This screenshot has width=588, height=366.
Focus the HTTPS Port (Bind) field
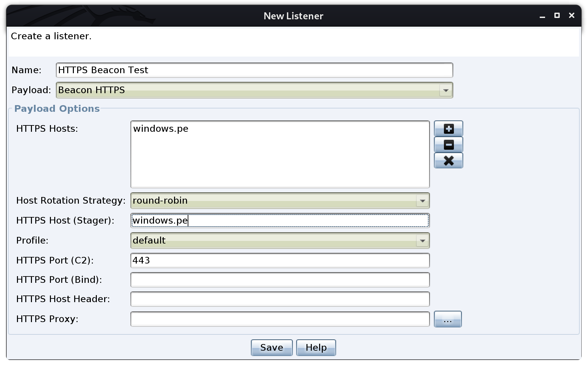coord(280,280)
